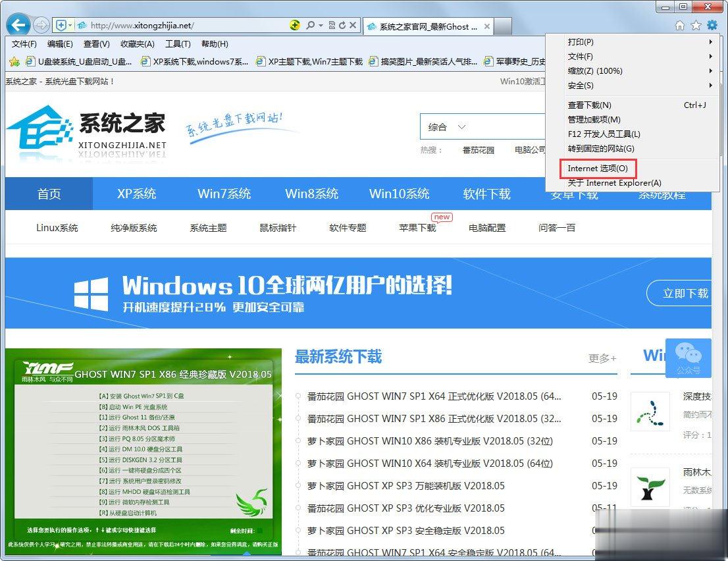This screenshot has height=561, width=728.
Task: Open 萝卜家园 GHOST WIN10 X86 装机专业版 link
Action: click(430, 441)
